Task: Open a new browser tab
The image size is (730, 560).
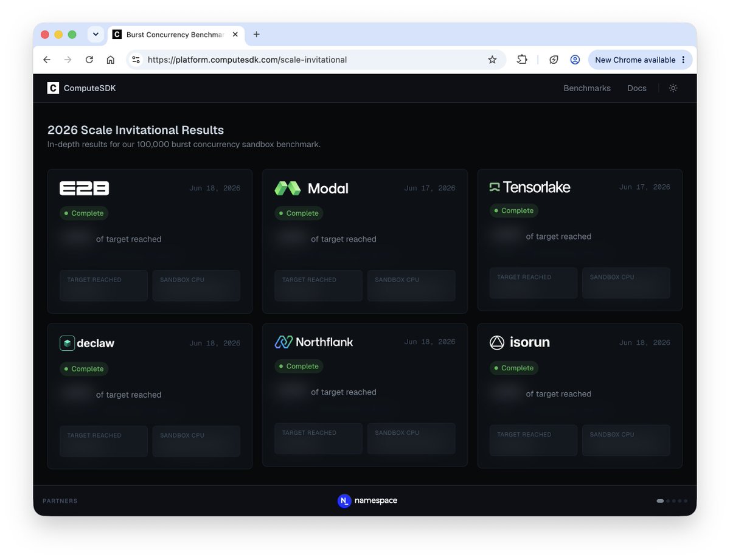Action: (256, 35)
